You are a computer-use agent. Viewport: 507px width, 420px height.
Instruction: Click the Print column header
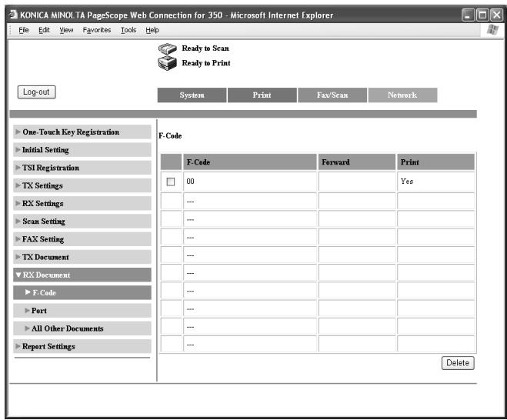tap(436, 162)
